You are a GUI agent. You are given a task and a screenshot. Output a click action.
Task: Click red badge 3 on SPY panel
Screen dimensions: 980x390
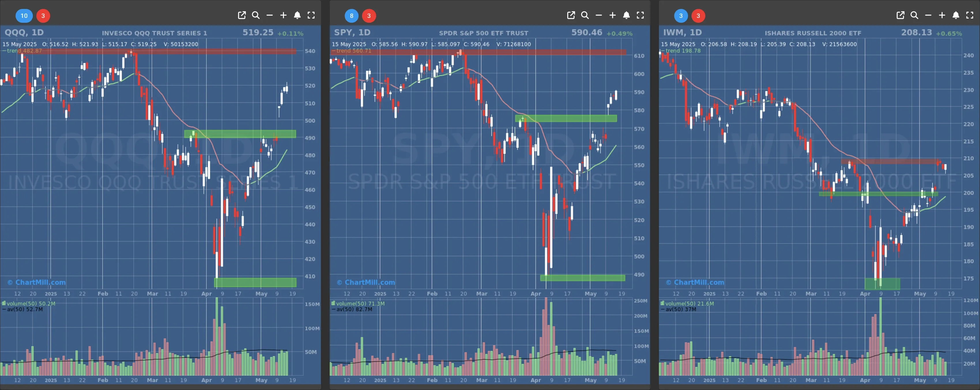pyautogui.click(x=369, y=16)
